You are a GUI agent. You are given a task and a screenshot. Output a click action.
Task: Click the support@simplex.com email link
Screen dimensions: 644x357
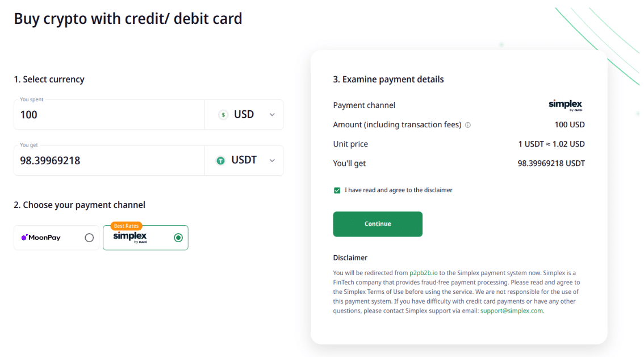[x=511, y=311]
